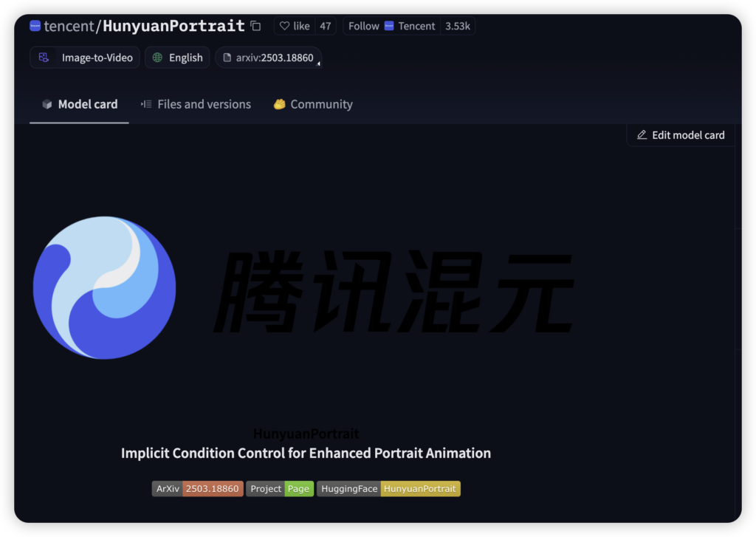Click the Tencent avatar before the repo name
The image size is (756, 537).
35,26
